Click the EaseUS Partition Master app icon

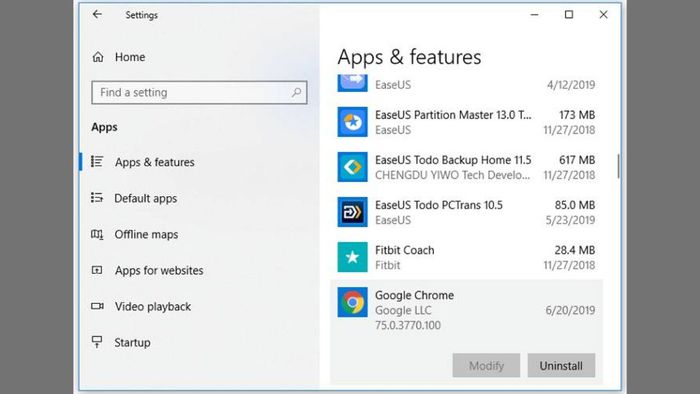(352, 122)
